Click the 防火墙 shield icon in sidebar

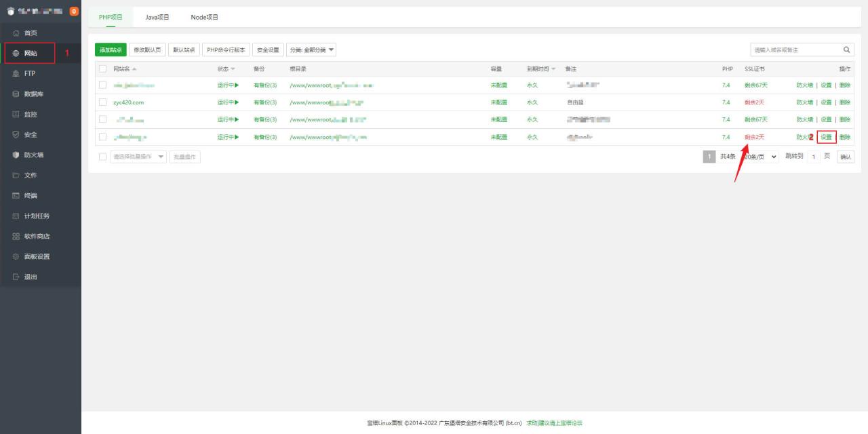16,155
